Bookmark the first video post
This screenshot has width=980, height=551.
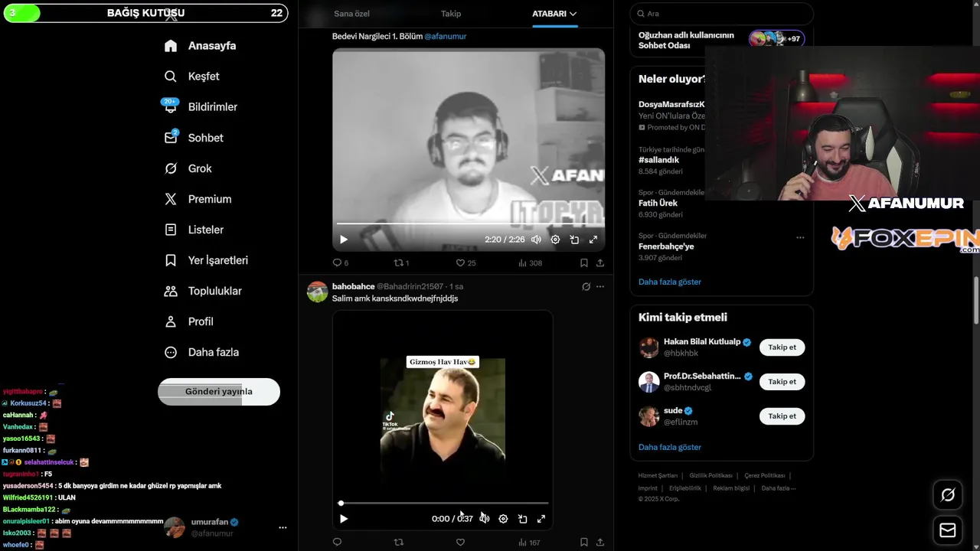pos(583,262)
